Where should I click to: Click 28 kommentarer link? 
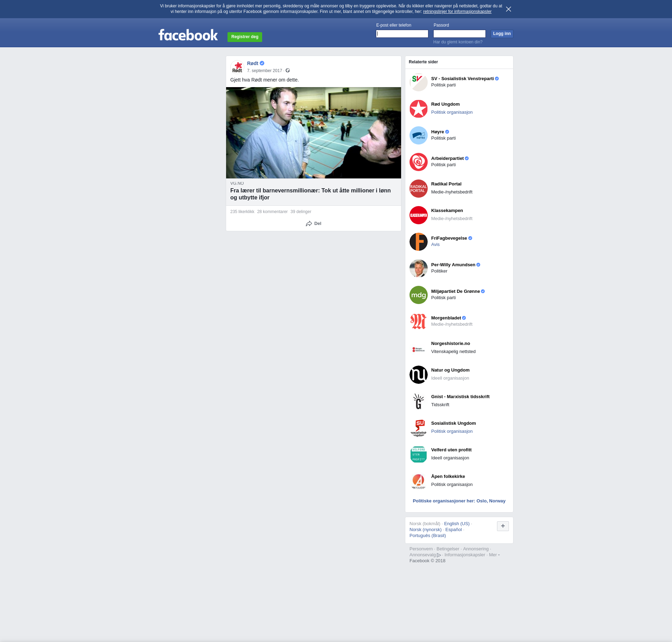(x=272, y=212)
